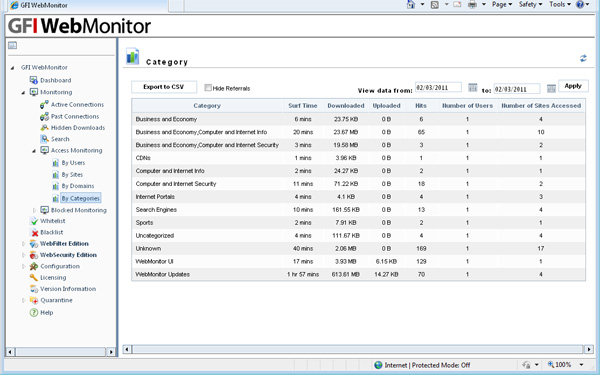Expand the Quarantine node

click(23, 300)
